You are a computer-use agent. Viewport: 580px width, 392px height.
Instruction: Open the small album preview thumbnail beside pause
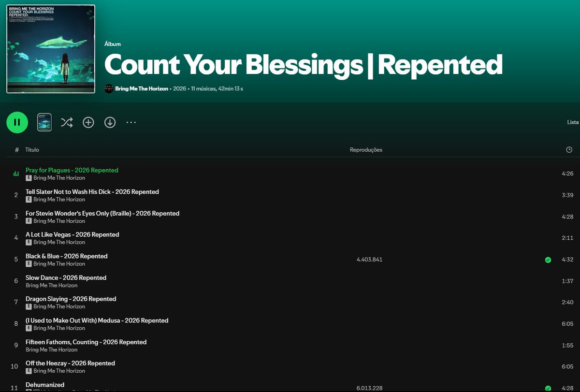point(44,122)
